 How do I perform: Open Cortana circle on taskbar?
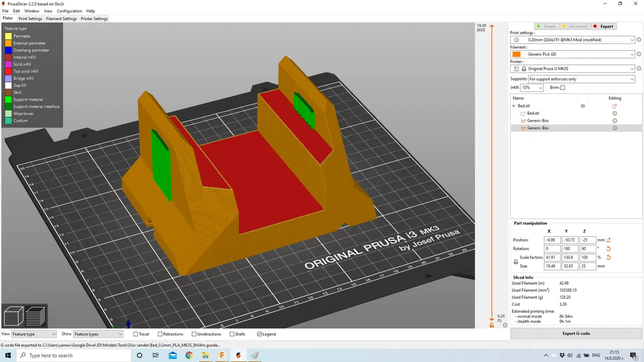click(139, 356)
